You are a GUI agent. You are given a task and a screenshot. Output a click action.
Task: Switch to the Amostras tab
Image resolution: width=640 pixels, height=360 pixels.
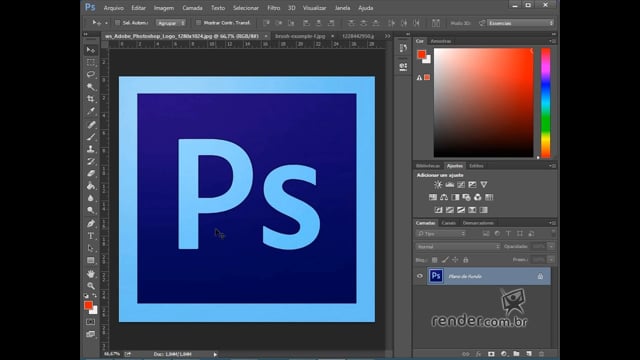(x=441, y=41)
